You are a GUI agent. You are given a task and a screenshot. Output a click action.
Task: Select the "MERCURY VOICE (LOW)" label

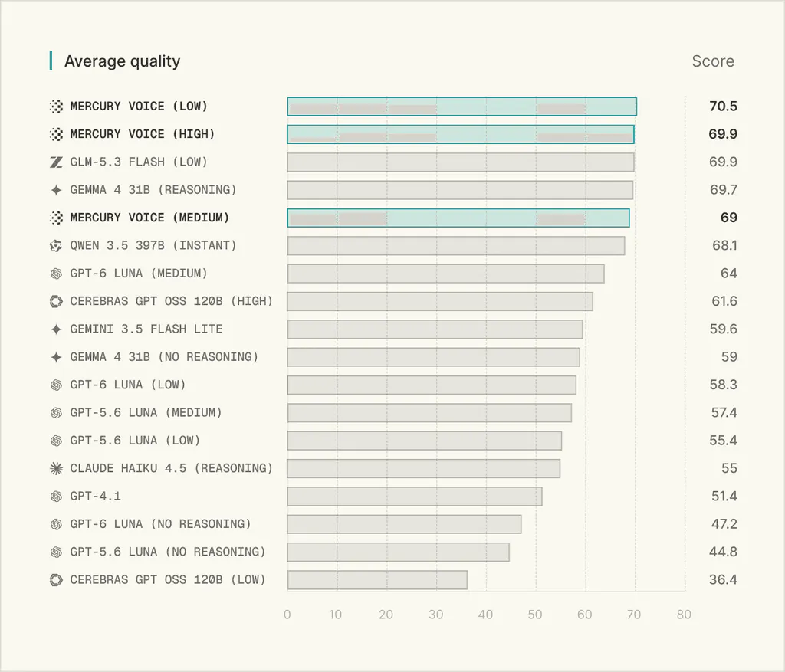click(x=139, y=106)
